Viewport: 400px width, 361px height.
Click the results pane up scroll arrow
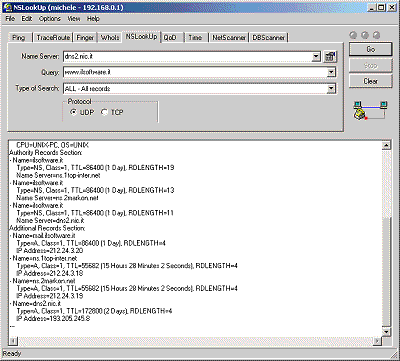(386, 145)
